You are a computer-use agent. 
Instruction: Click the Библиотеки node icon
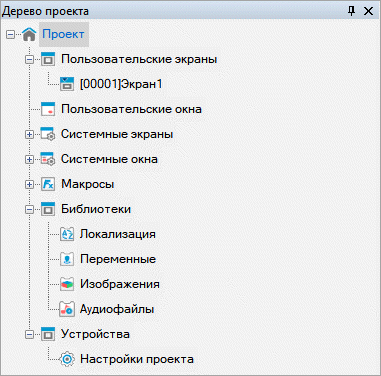tap(48, 209)
